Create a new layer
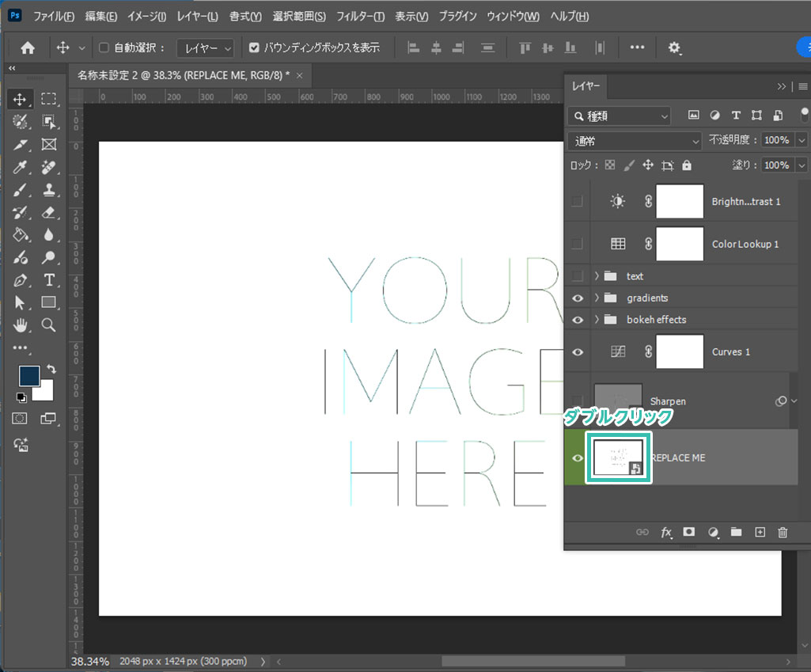Screen dimensions: 811x672 tap(760, 532)
